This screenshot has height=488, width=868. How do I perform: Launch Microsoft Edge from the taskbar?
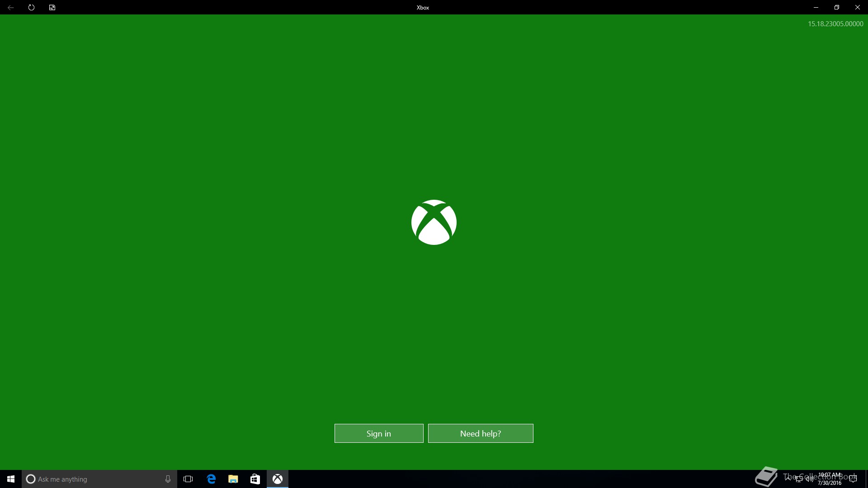coord(211,479)
